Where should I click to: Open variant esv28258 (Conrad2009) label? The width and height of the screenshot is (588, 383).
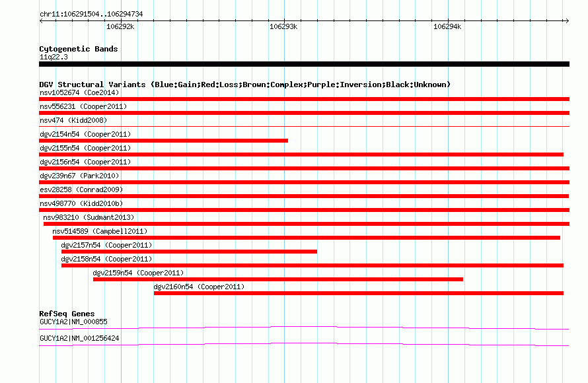click(81, 190)
